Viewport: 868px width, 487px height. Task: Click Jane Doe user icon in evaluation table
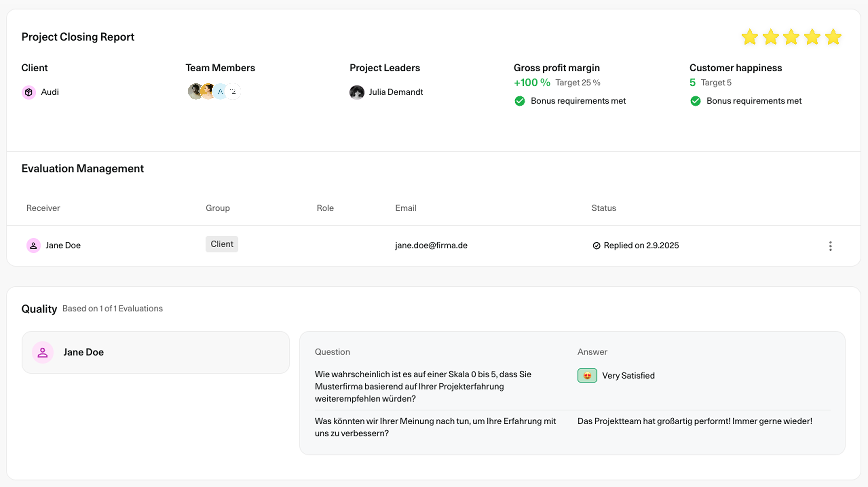pos(33,246)
